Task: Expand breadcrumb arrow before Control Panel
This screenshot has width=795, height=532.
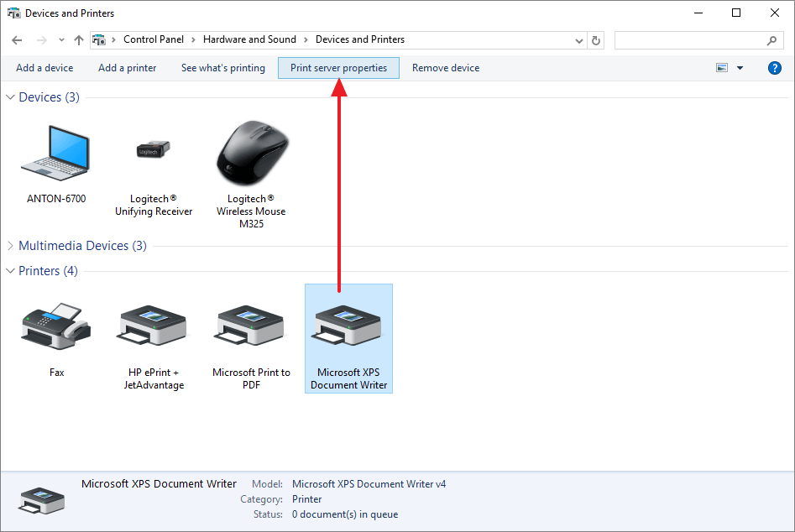Action: [113, 40]
